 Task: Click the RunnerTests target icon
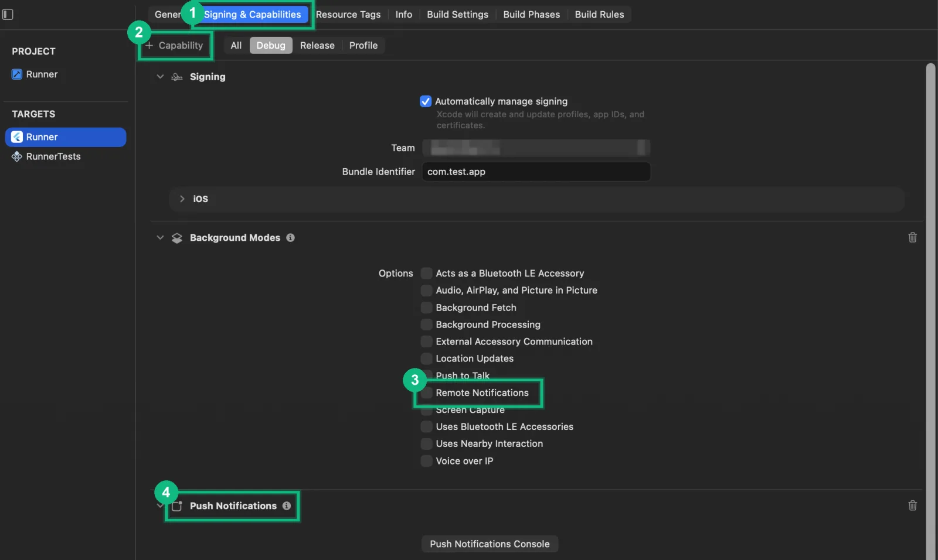point(17,156)
